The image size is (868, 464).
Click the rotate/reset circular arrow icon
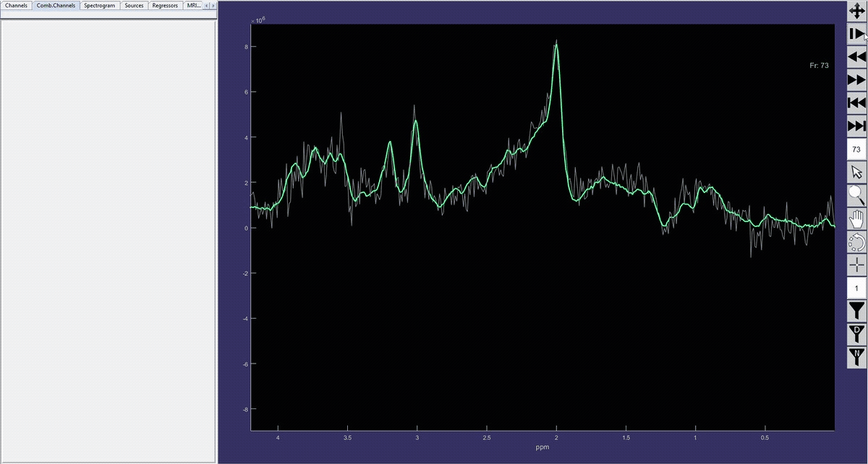(x=856, y=241)
